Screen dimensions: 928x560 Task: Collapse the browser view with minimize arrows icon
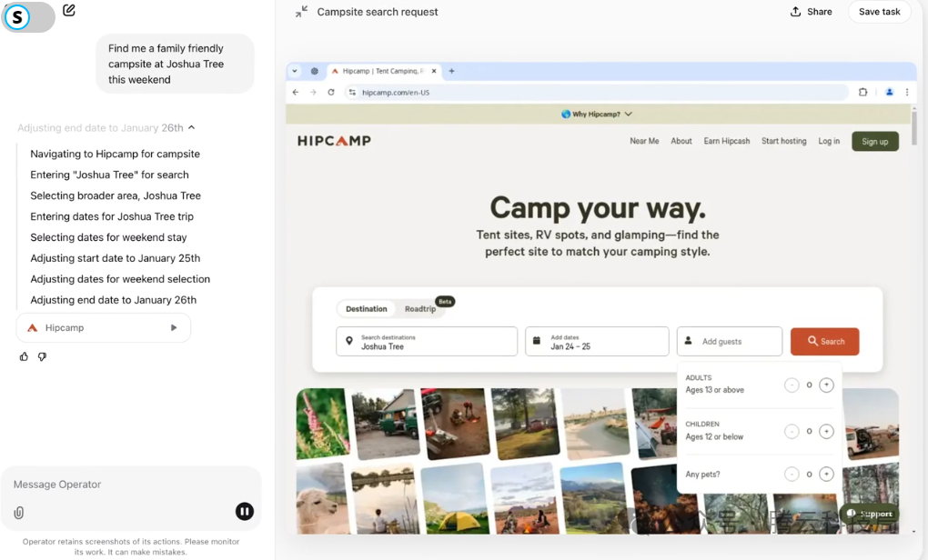(x=301, y=12)
